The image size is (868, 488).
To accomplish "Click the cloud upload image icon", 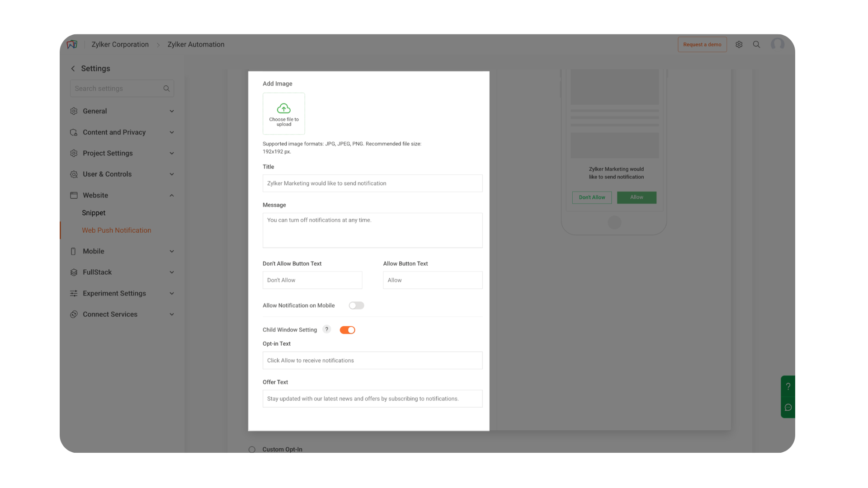I will pos(283,108).
